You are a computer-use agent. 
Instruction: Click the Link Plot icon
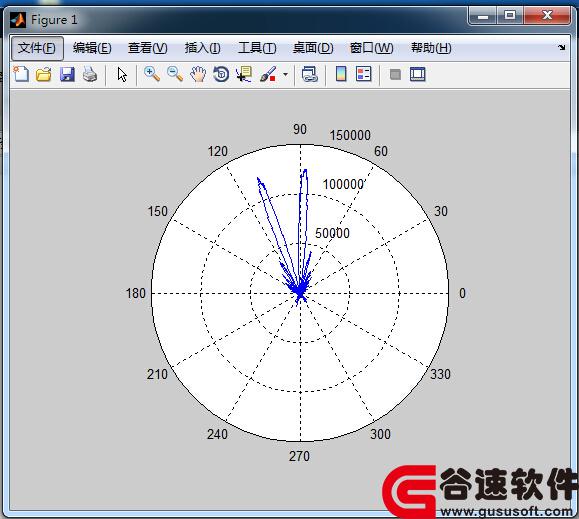pos(309,74)
